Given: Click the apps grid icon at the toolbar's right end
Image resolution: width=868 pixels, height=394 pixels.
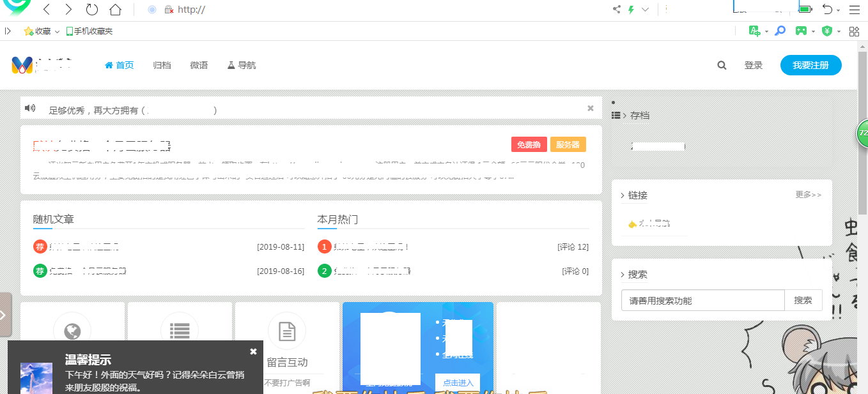Looking at the screenshot, I should 855,30.
